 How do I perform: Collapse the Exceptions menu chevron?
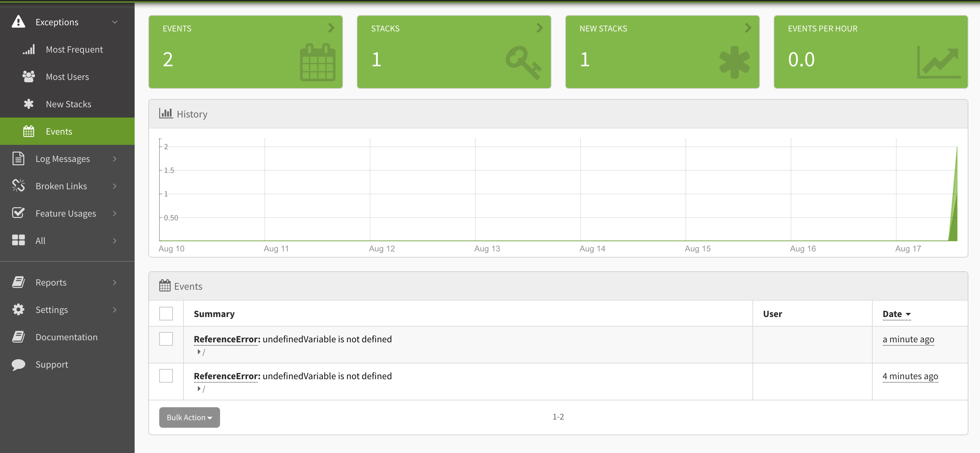114,22
